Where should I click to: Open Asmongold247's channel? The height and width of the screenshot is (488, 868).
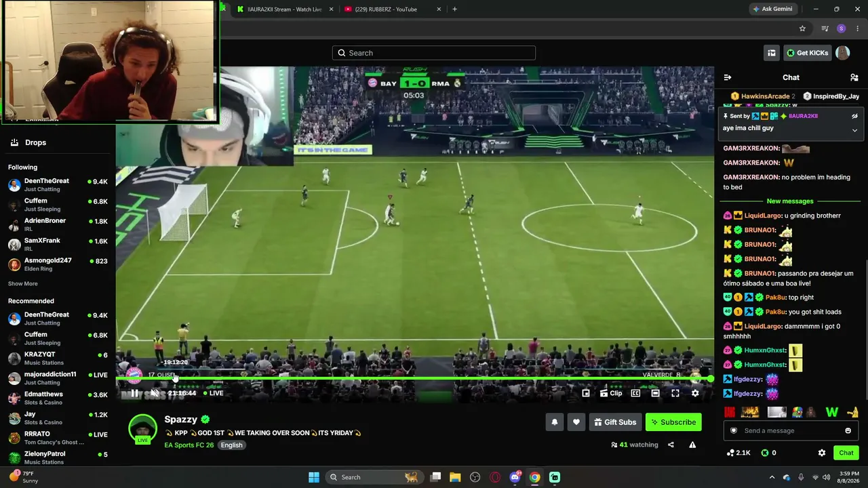(x=57, y=264)
